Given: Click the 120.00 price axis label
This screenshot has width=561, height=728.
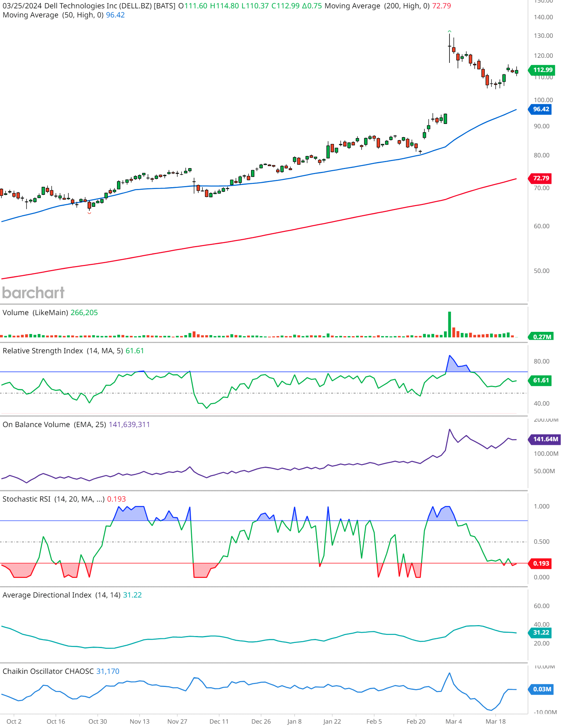Looking at the screenshot, I should [543, 56].
